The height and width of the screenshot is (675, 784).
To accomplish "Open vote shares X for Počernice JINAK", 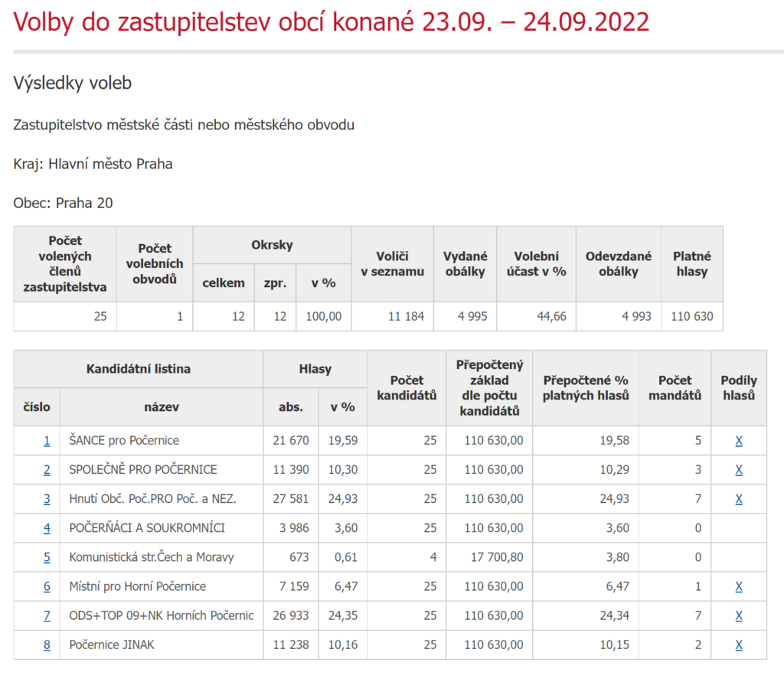I will coord(739,645).
